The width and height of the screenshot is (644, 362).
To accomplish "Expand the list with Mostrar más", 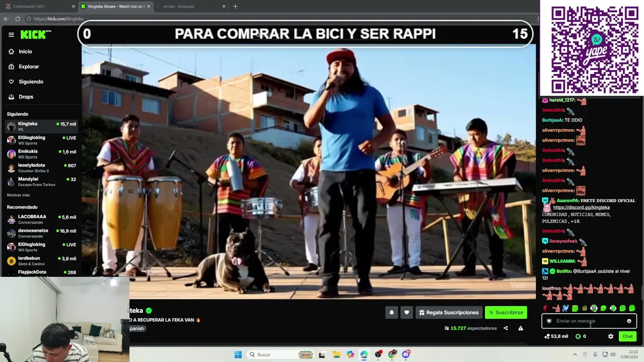I will [18, 195].
